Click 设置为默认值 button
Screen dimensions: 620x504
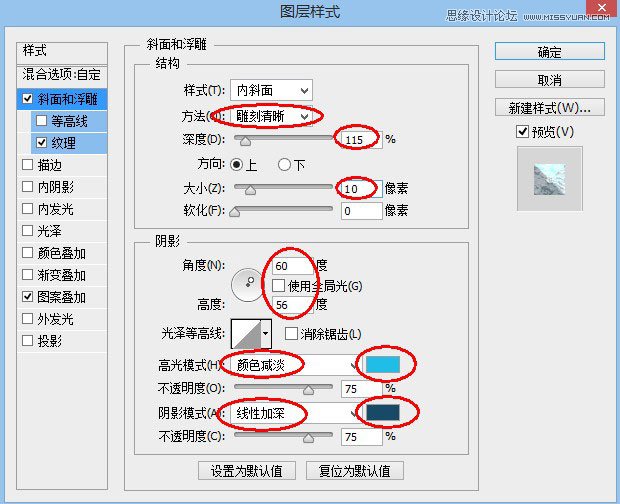tap(247, 470)
